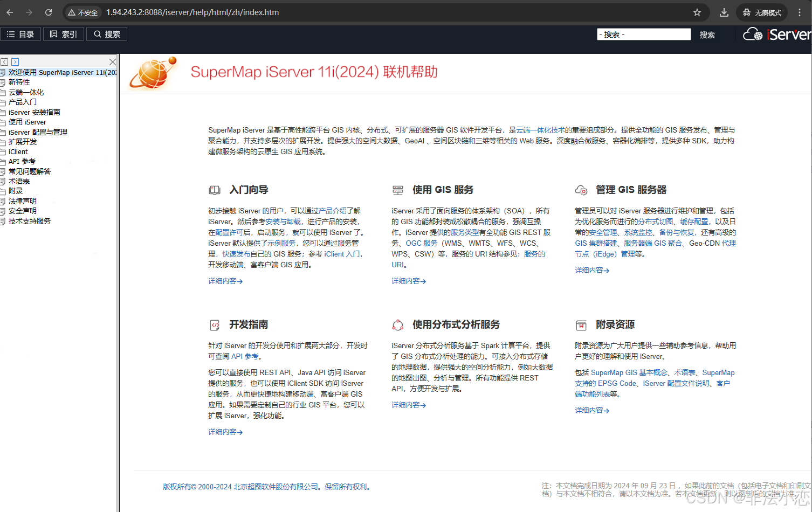The height and width of the screenshot is (512, 812).
Task: Switch to the 索引 tab
Action: pos(64,34)
